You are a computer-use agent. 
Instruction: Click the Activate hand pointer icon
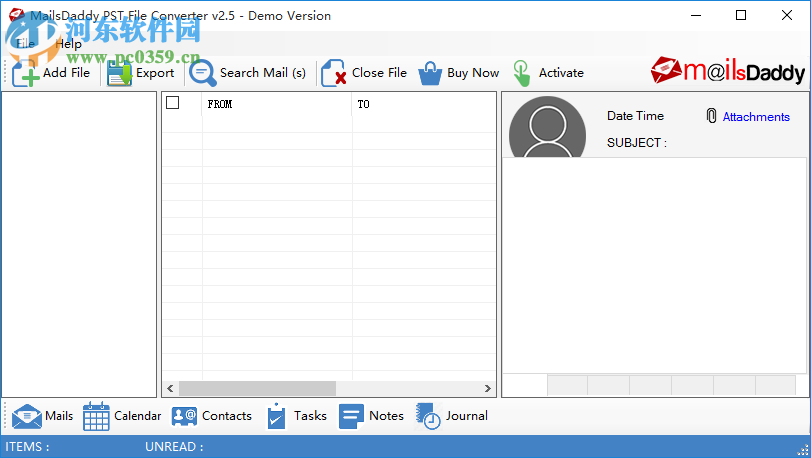pyautogui.click(x=522, y=73)
